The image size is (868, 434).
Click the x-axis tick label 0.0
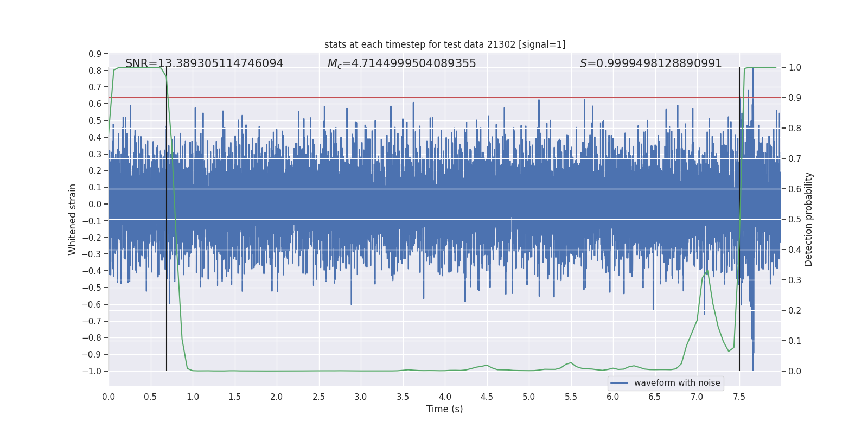point(108,397)
